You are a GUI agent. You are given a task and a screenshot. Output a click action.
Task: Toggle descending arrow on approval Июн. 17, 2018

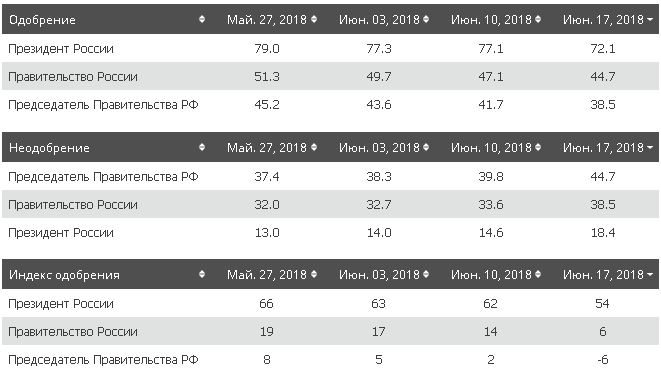[x=650, y=19]
